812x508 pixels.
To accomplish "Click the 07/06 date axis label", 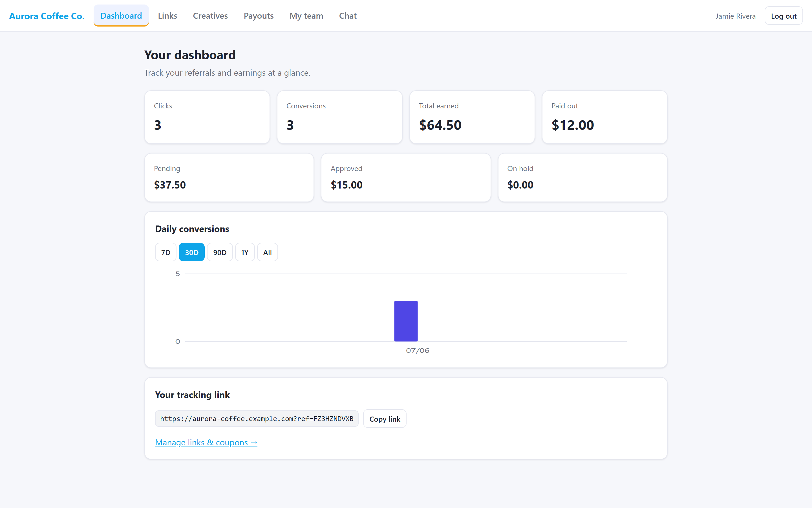I will pyautogui.click(x=417, y=351).
